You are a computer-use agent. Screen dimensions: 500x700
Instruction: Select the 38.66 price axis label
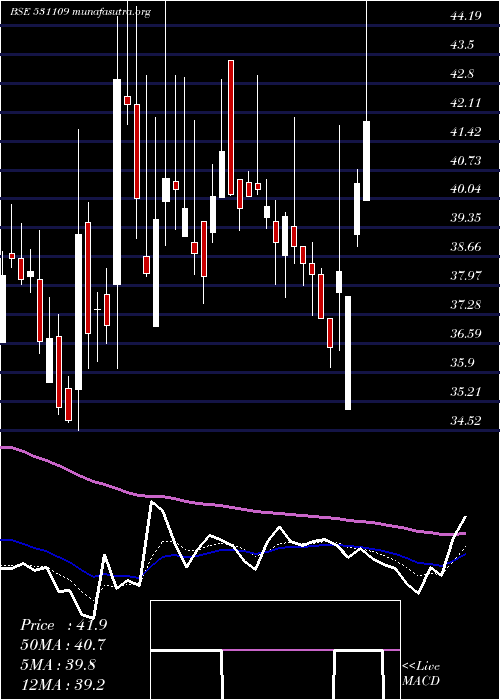(x=466, y=247)
